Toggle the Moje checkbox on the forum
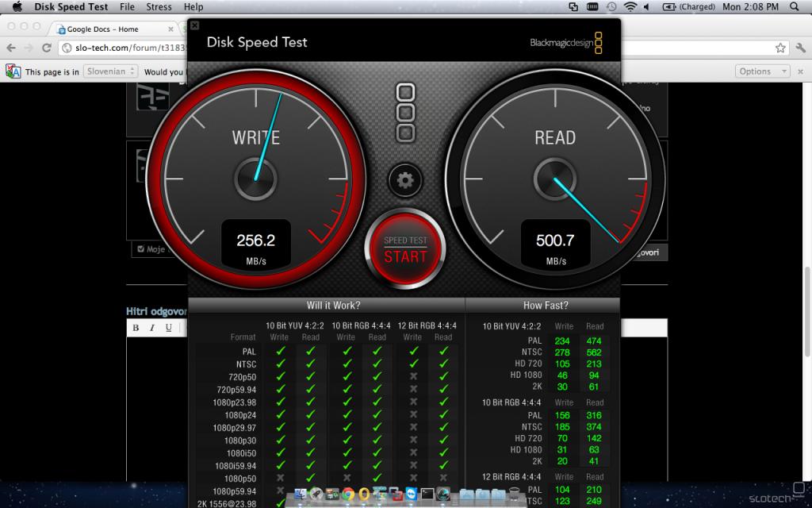This screenshot has width=812, height=508. [x=141, y=248]
